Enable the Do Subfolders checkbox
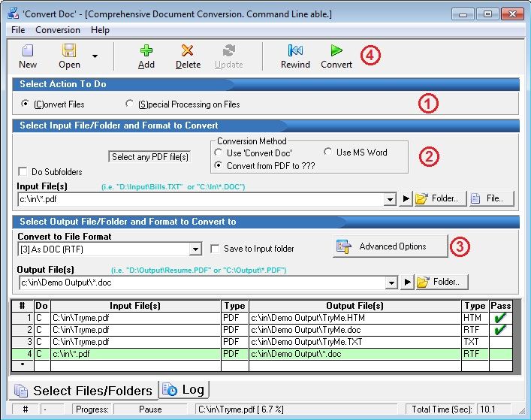This screenshot has width=531, height=420. (23, 171)
